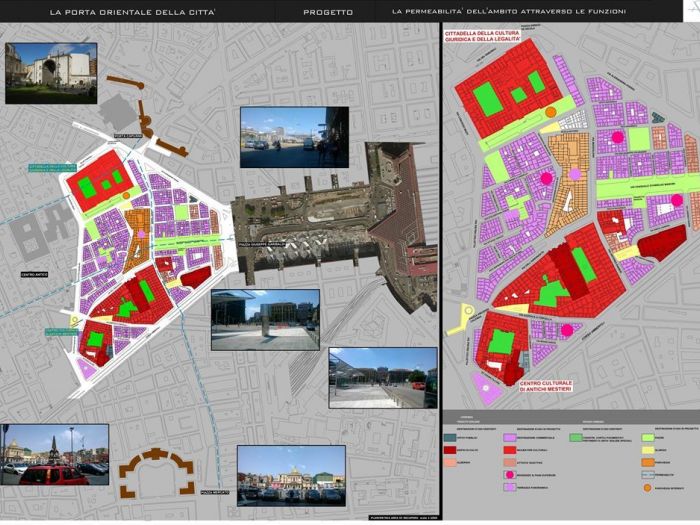Screen dimensions: 700x525
Task: Click the header title LA PORTA ORIENTALE DELLA CITTA'
Action: coord(132,12)
